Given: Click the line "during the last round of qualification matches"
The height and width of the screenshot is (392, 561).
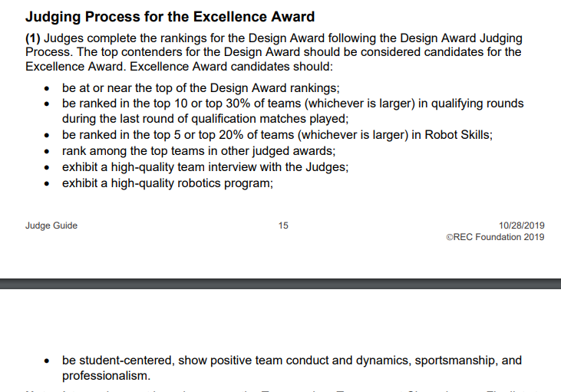Looking at the screenshot, I should [205, 119].
